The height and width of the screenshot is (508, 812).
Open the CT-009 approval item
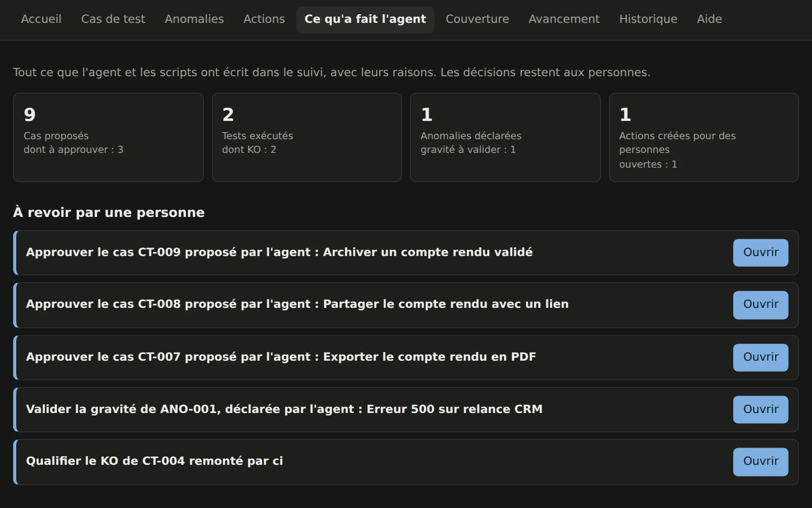760,252
